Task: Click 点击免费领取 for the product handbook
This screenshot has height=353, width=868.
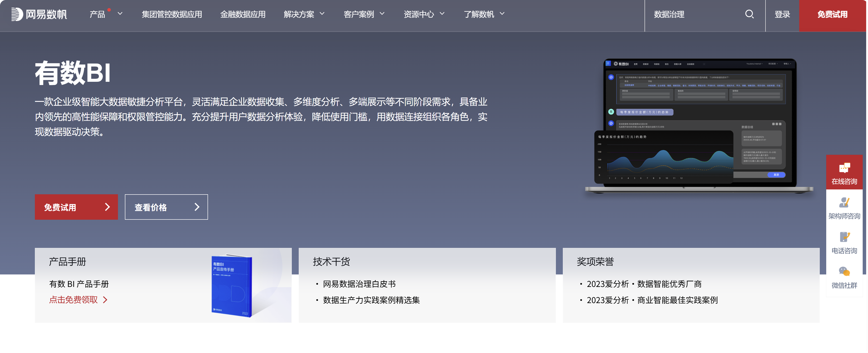Action: coord(73,299)
